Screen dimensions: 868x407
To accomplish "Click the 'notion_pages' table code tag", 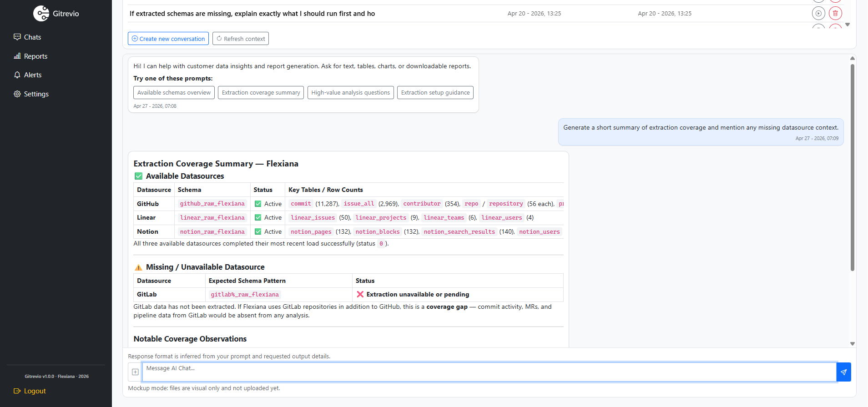I will click(x=311, y=232).
